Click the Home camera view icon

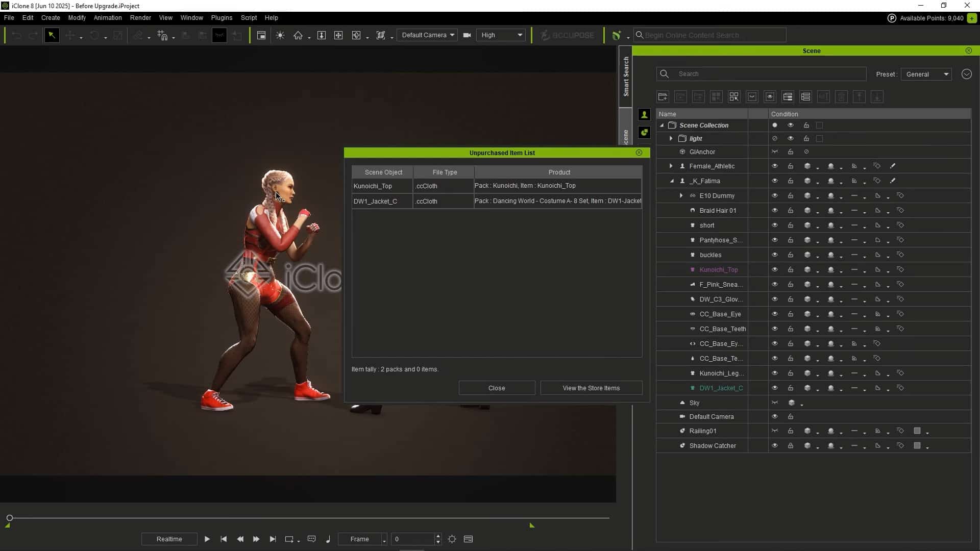pos(299,35)
